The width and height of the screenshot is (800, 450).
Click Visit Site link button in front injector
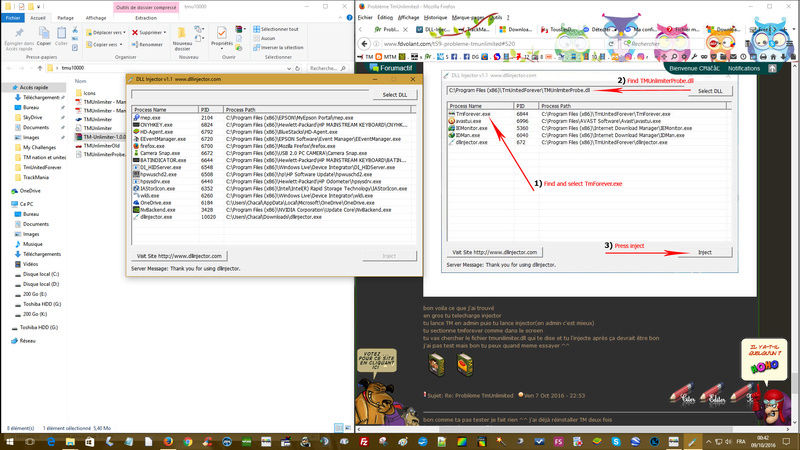(179, 256)
